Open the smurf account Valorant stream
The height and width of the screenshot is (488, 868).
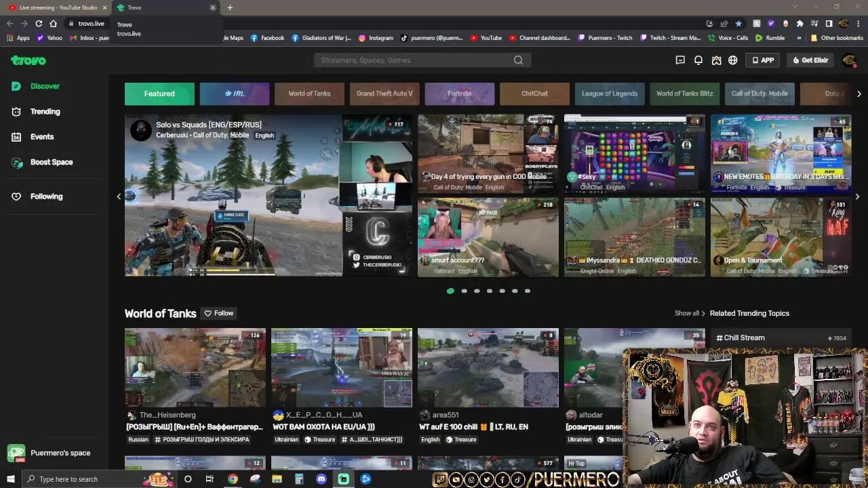(488, 237)
